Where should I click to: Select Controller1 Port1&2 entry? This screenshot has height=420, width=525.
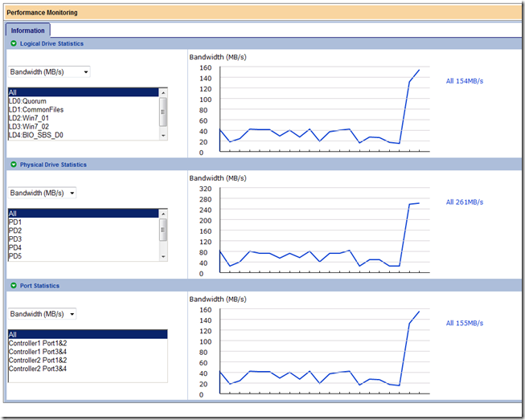pyautogui.click(x=88, y=343)
